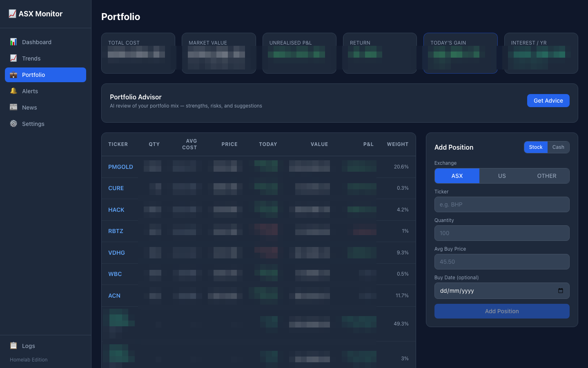Screen dimensions: 588x368
Task: Click the Settings gear icon
Action: click(13, 124)
